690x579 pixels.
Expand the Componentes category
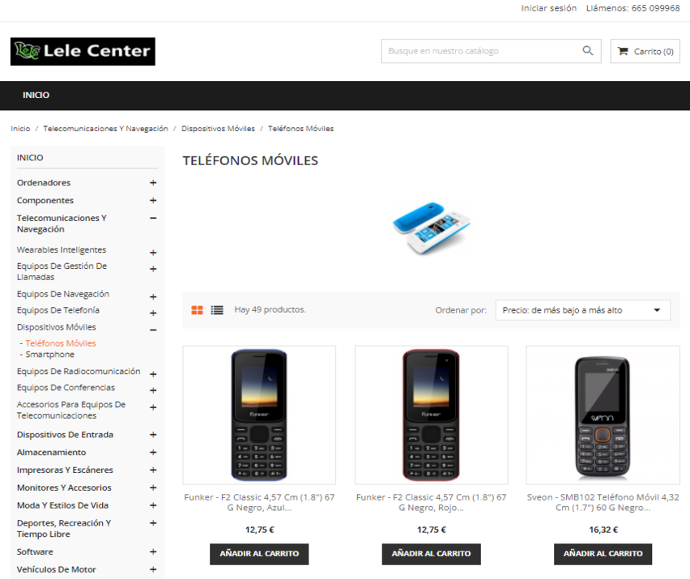[153, 200]
